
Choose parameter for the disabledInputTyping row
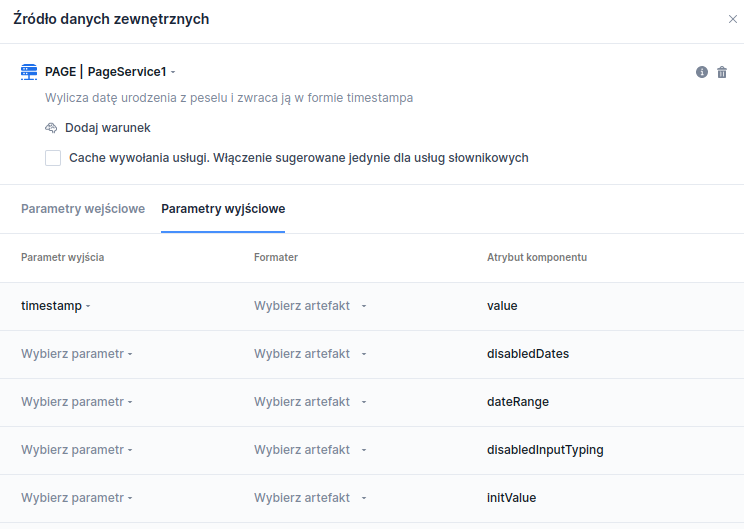pos(76,450)
